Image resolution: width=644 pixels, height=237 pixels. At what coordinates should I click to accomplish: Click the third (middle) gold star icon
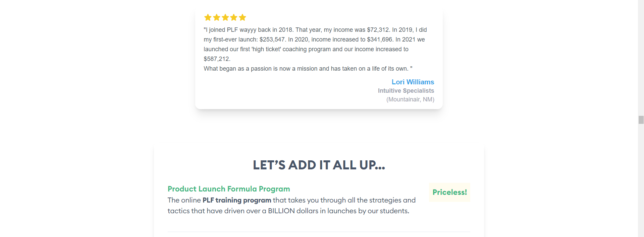(225, 17)
